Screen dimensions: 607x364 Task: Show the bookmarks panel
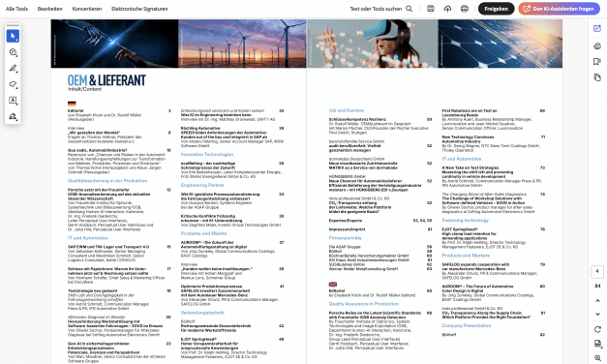pyautogui.click(x=597, y=62)
